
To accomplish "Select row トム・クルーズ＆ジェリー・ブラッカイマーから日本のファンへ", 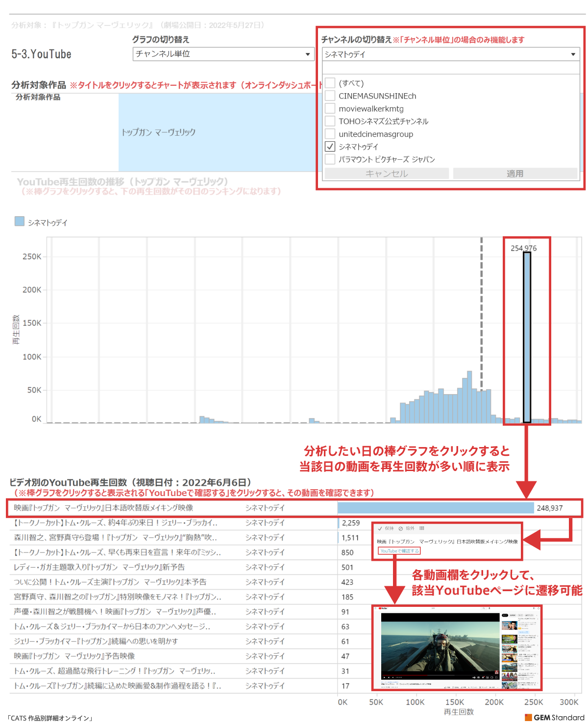I will pos(294,626).
